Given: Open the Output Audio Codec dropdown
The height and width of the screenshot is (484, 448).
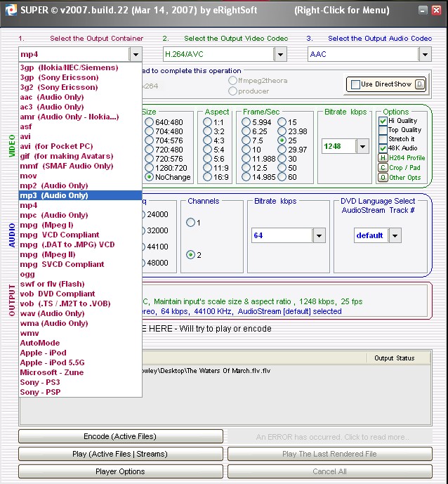Looking at the screenshot, I should (425, 54).
